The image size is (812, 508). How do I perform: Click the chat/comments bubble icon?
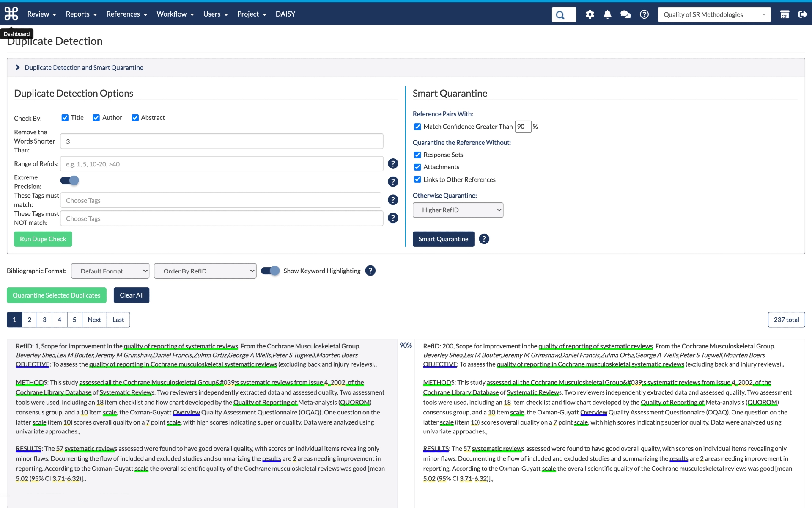tap(625, 14)
